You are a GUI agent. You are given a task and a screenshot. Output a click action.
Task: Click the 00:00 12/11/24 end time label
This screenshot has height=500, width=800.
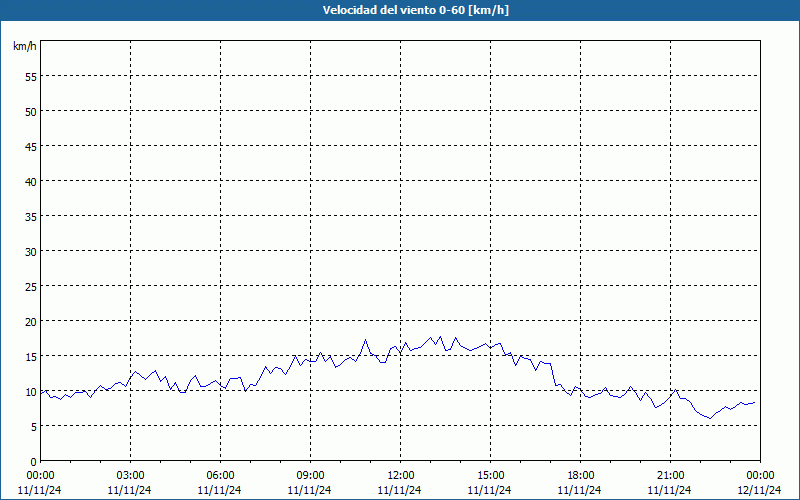pyautogui.click(x=760, y=483)
